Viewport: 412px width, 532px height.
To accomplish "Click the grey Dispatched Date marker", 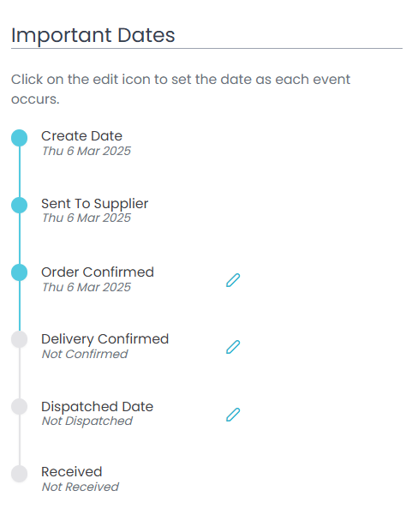I will pyautogui.click(x=20, y=406).
